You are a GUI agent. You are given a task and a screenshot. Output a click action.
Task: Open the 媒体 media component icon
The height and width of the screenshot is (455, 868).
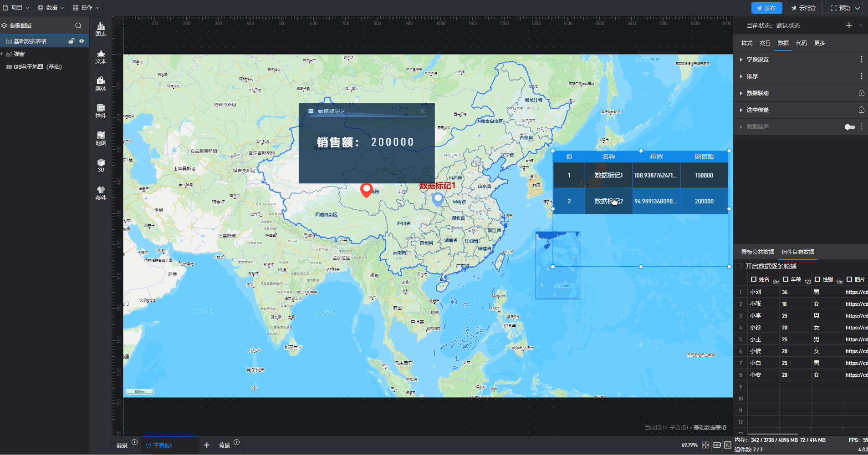click(101, 84)
